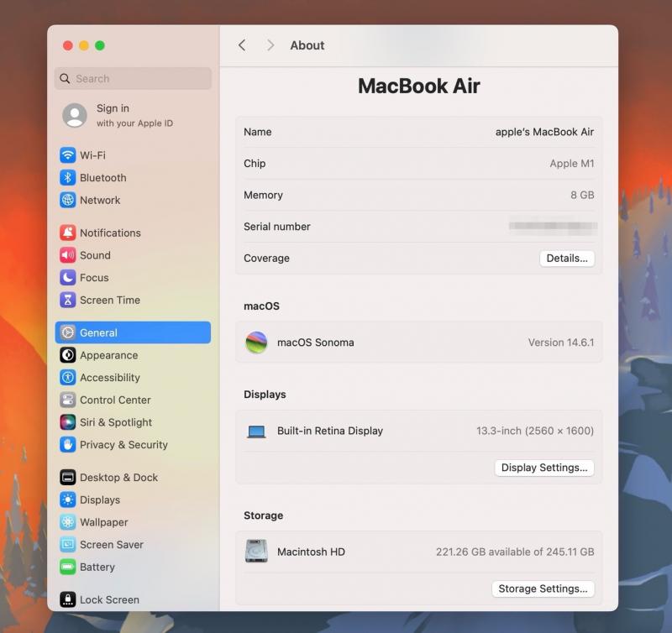
Task: Open Battery icon in sidebar
Action: click(68, 567)
